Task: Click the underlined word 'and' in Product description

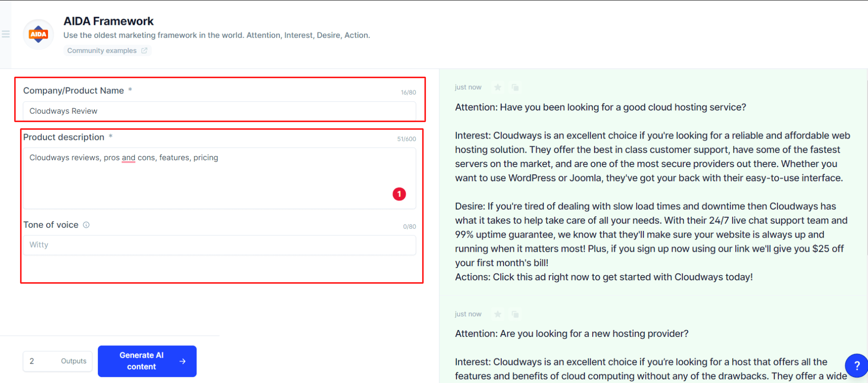Action: [129, 158]
